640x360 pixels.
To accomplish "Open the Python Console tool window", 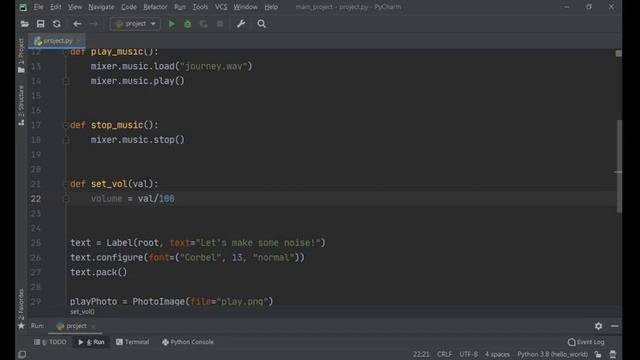I will click(188, 342).
